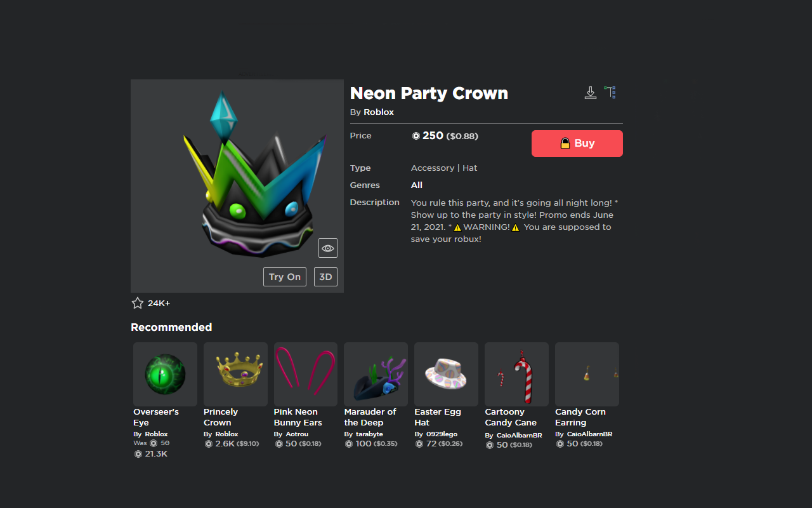
Task: Open the Easter Egg Hat thumbnail
Action: (x=447, y=375)
